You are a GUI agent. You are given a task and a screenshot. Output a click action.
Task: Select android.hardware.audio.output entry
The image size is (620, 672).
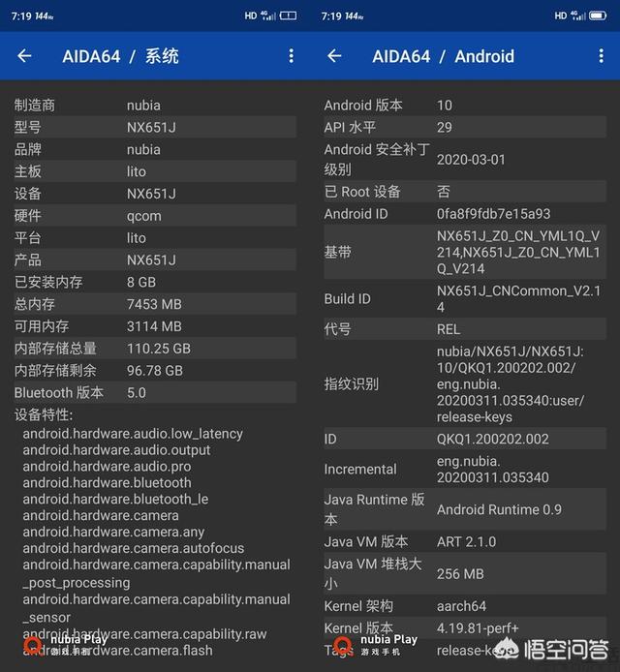point(116,450)
